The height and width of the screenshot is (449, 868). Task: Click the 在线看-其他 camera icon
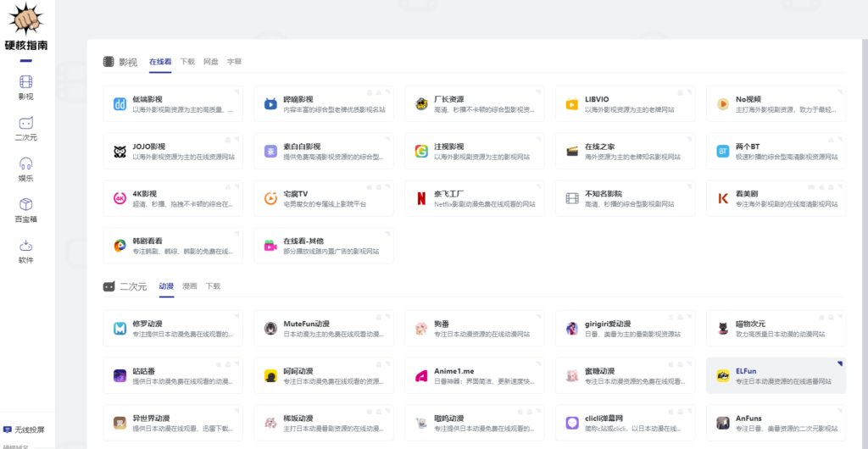pyautogui.click(x=270, y=246)
